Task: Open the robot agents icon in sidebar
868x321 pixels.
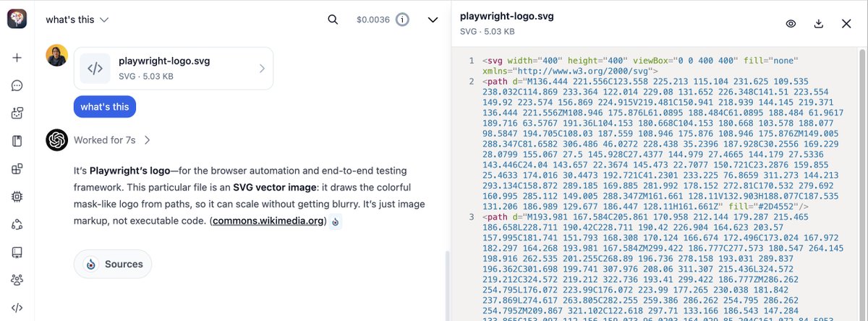Action: point(17,114)
